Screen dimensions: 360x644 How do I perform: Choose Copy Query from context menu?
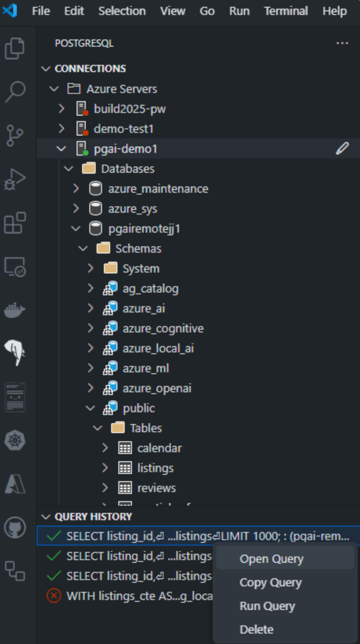click(285, 582)
